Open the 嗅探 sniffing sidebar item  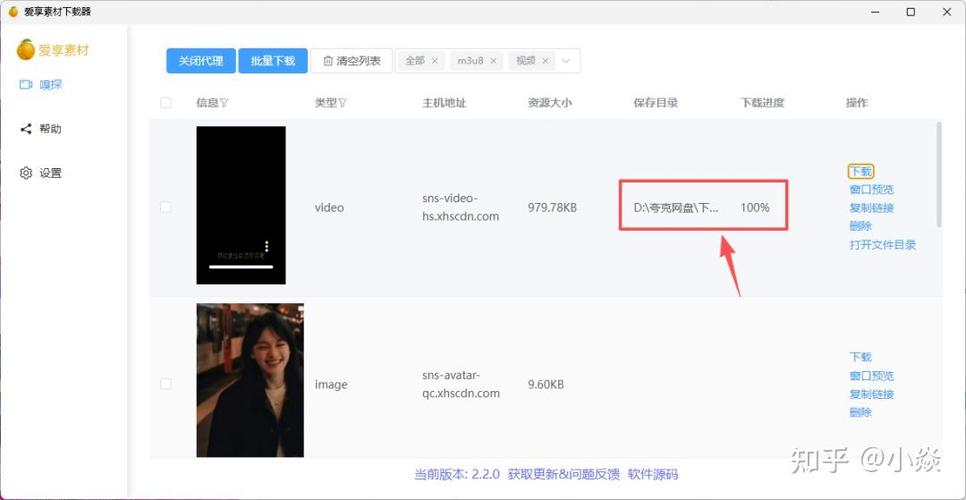[41, 85]
